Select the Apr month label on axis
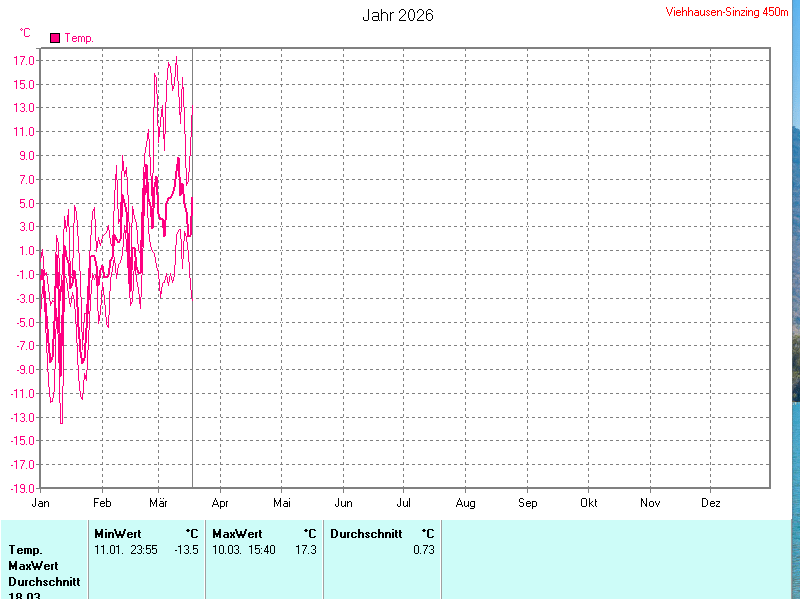Image resolution: width=800 pixels, height=599 pixels. point(220,502)
